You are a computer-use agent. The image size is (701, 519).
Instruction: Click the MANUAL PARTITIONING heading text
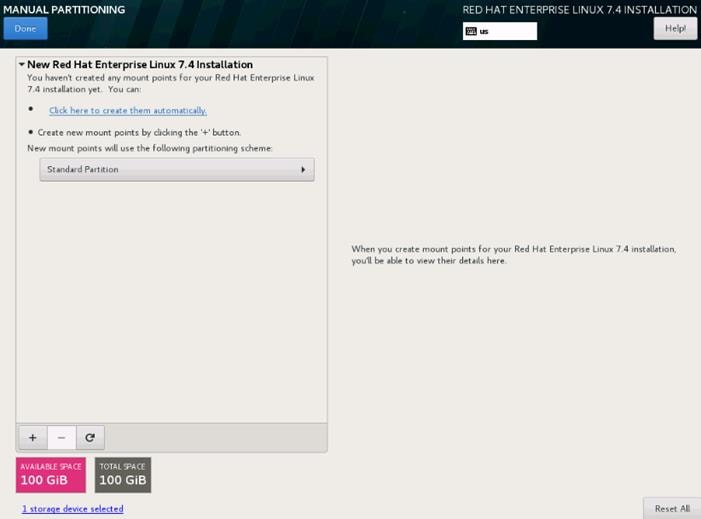(64, 9)
